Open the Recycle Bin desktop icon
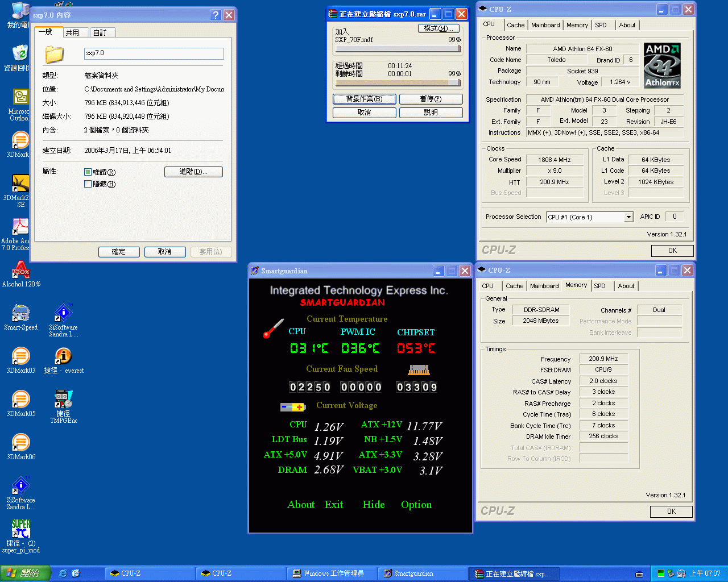 pos(20,53)
